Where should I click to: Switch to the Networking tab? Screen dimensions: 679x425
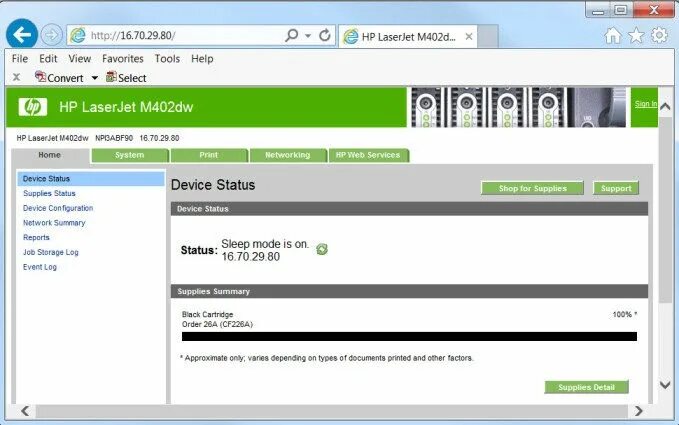point(288,155)
